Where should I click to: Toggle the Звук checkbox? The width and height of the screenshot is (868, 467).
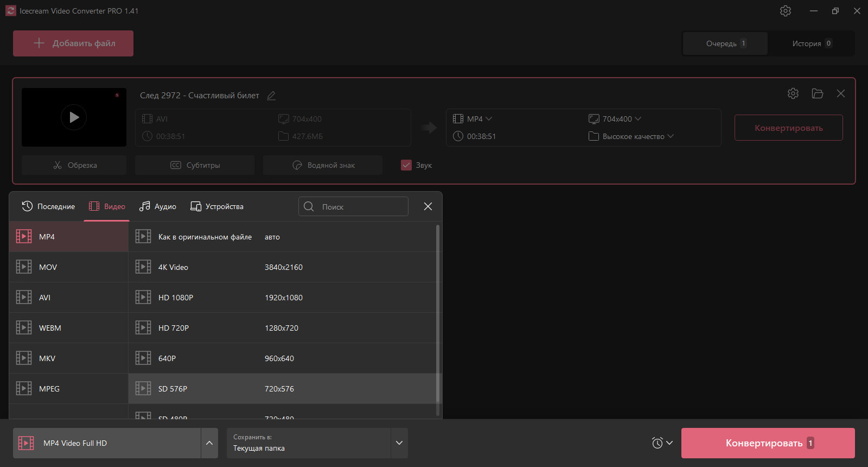(x=406, y=165)
